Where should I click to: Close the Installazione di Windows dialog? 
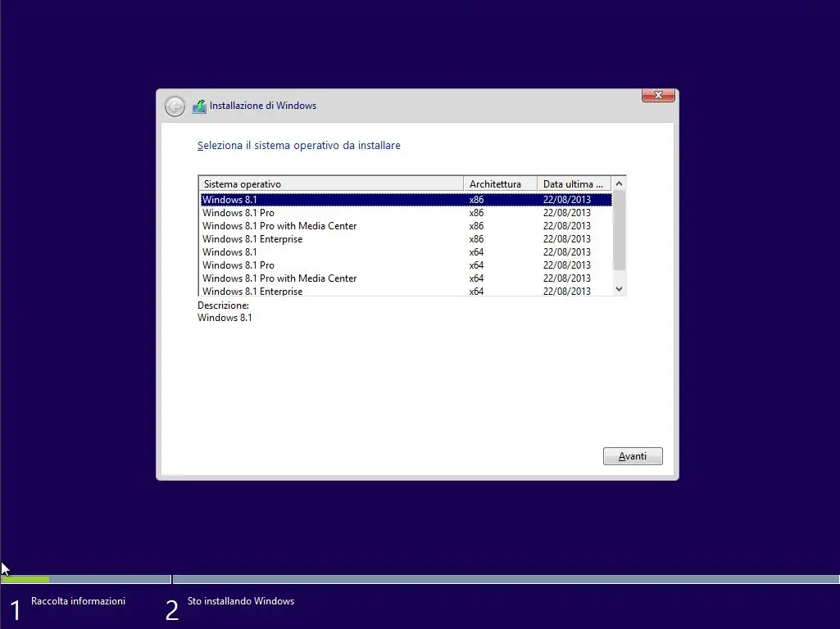tap(658, 95)
